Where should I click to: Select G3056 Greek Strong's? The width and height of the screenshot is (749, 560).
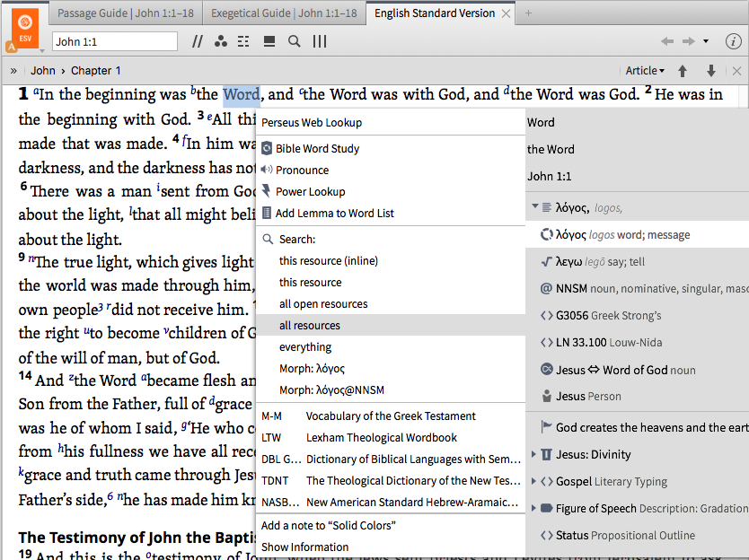[638, 315]
